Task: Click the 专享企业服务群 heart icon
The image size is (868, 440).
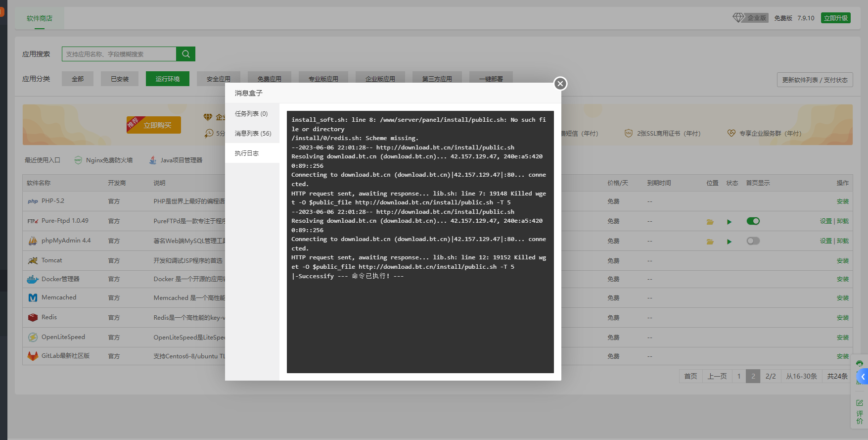Action: point(731,133)
